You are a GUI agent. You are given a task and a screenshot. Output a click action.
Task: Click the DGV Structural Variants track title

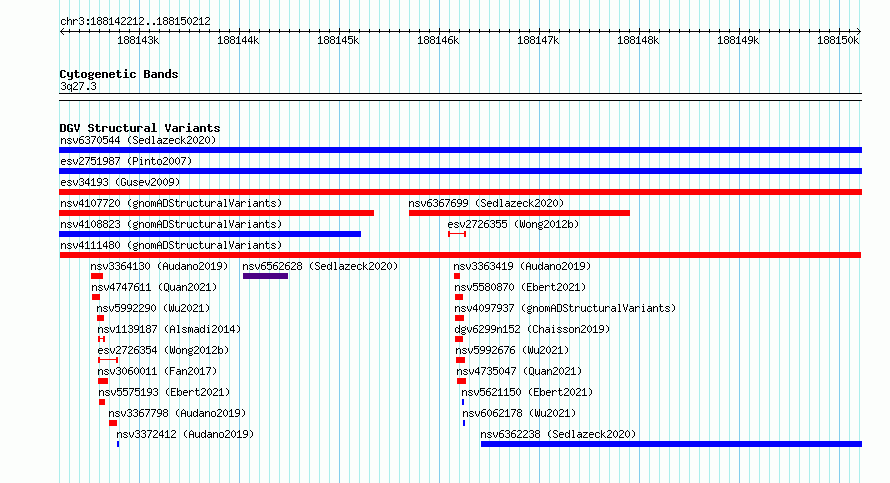(x=140, y=128)
